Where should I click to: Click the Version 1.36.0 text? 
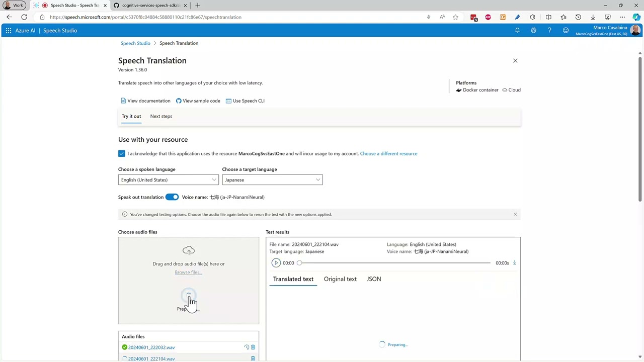tap(132, 70)
